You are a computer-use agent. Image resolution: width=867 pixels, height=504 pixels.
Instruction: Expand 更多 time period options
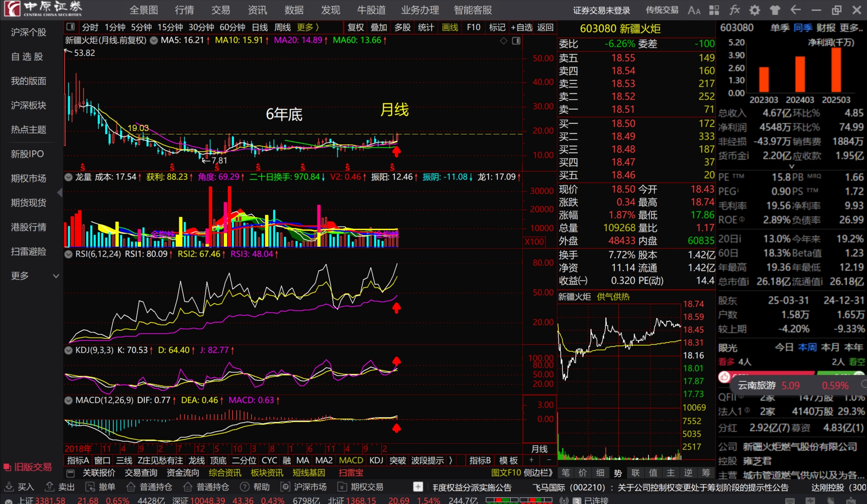point(308,28)
